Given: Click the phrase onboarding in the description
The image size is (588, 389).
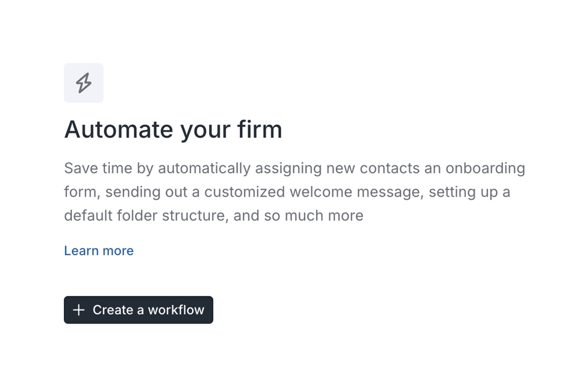Looking at the screenshot, I should (485, 169).
